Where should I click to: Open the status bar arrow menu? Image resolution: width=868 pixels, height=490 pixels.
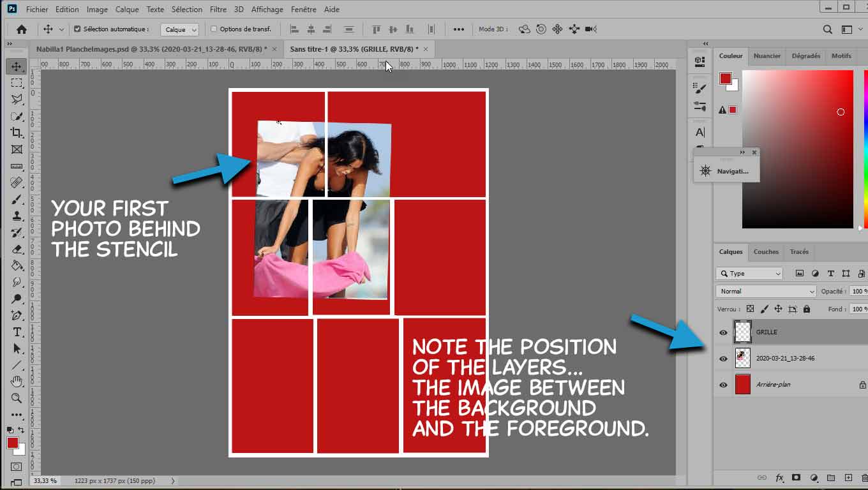coord(173,481)
